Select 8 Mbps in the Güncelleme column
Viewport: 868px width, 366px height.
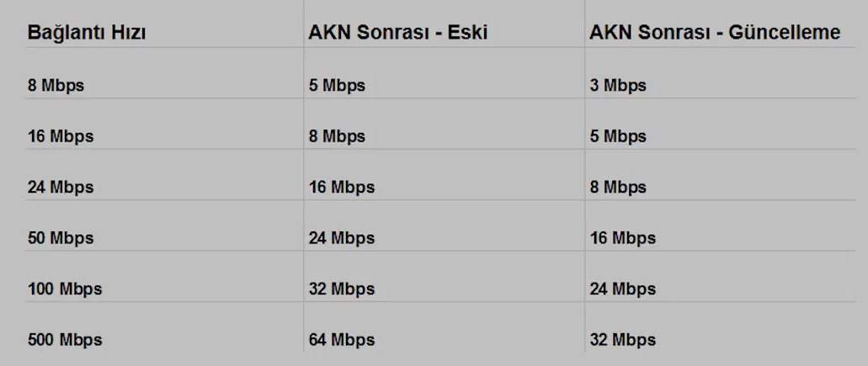[618, 188]
